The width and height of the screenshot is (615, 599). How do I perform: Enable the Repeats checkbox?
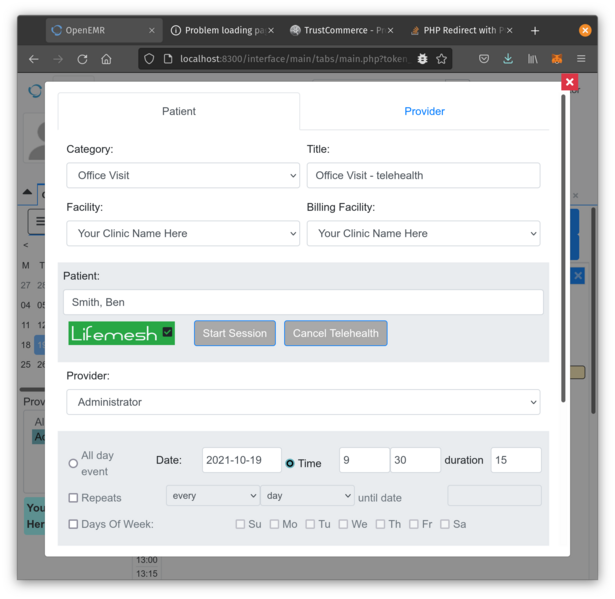[x=73, y=498]
